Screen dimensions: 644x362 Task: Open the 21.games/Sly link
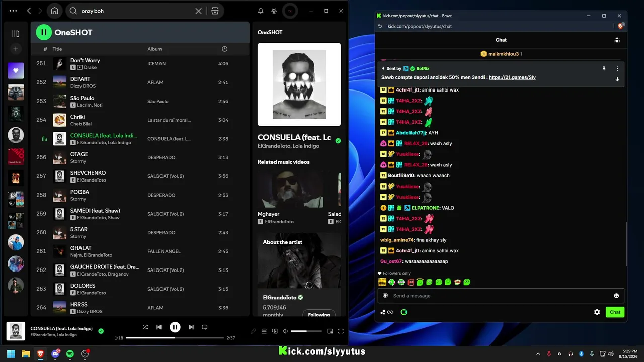click(512, 78)
